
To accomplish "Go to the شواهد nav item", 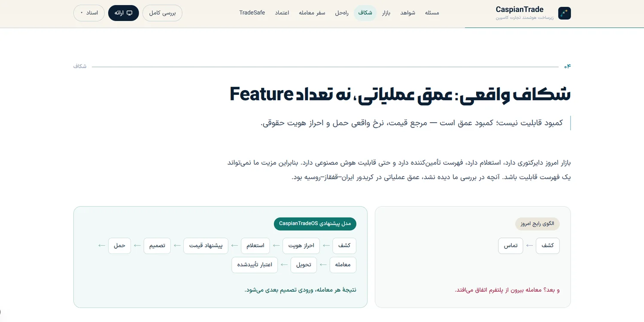I will (407, 13).
